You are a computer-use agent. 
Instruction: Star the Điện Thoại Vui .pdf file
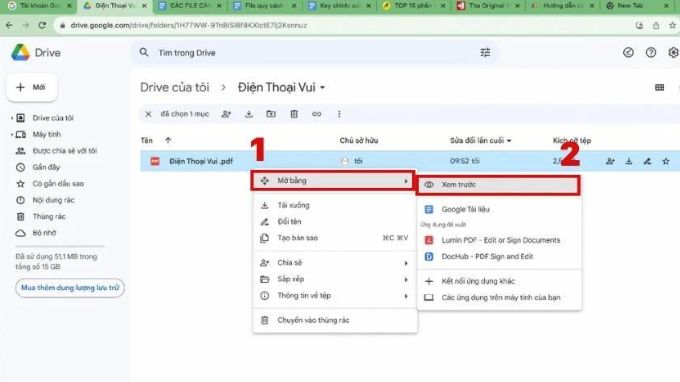666,161
